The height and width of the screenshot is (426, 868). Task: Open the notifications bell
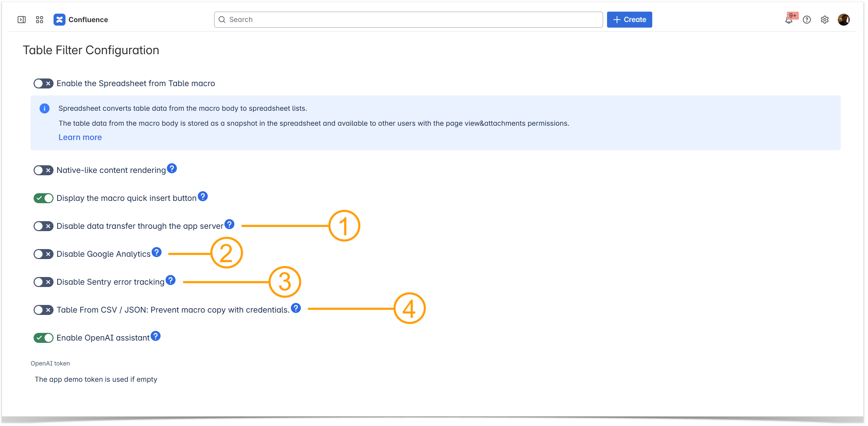(x=789, y=20)
